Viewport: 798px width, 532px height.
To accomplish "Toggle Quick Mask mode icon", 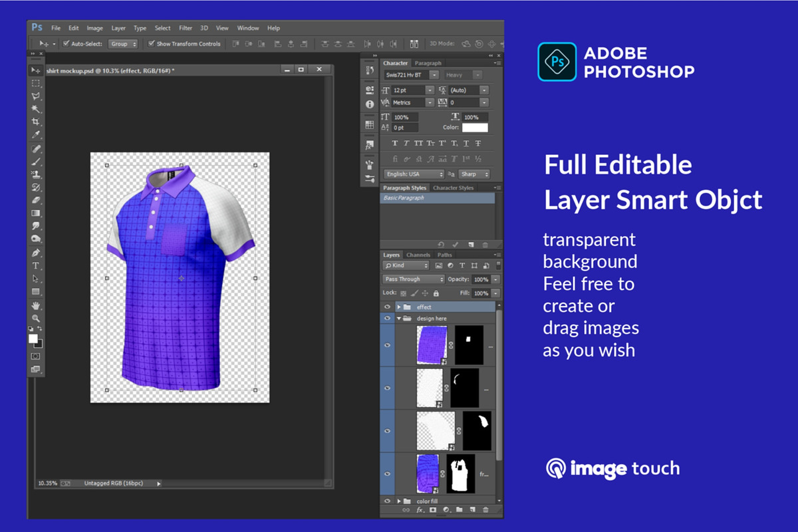I will click(36, 356).
